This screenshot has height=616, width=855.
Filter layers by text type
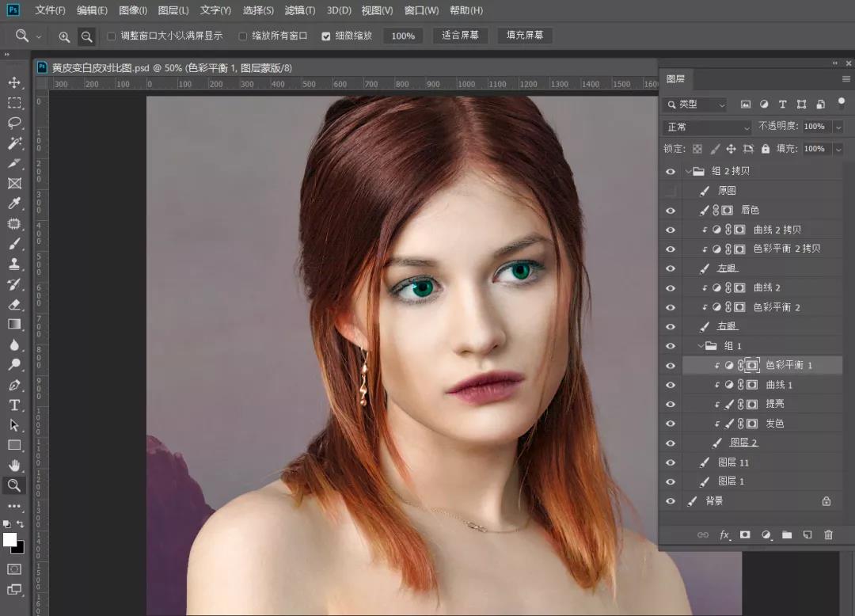782,105
